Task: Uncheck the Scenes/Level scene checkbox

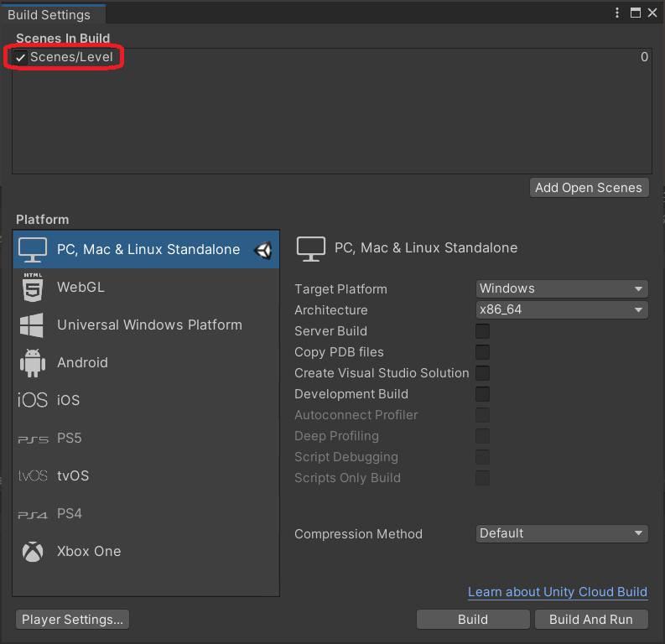Action: 20,57
